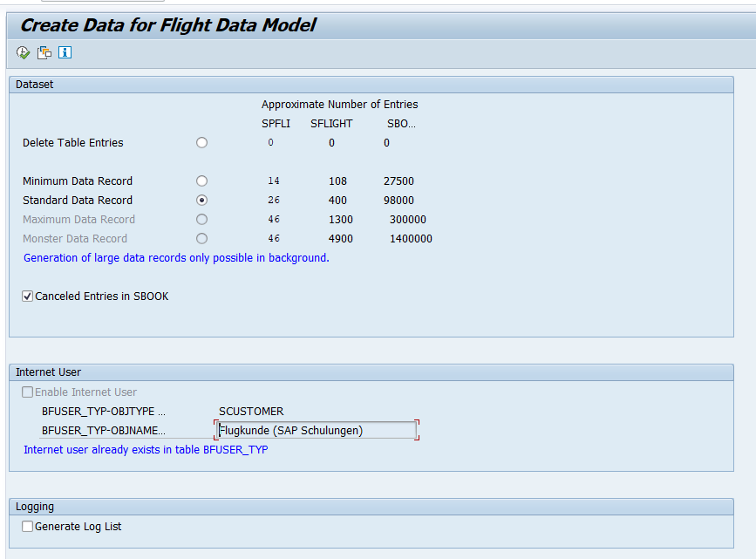Click the Internet User group header
The width and height of the screenshot is (756, 559).
tap(49, 372)
